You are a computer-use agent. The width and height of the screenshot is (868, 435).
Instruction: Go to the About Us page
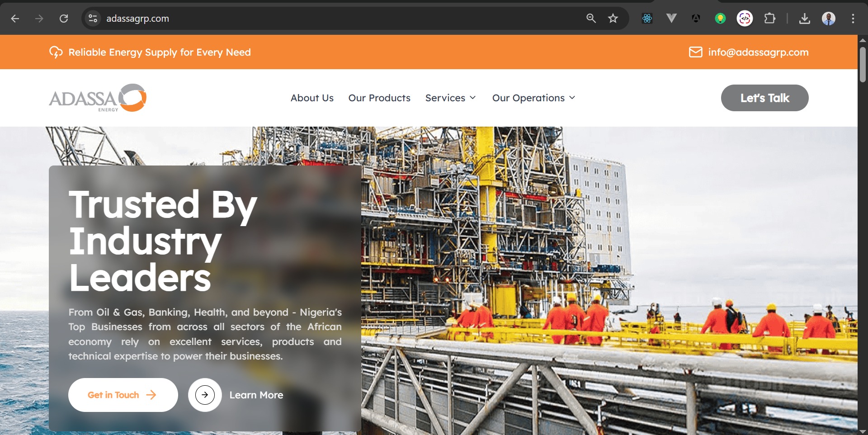click(312, 98)
